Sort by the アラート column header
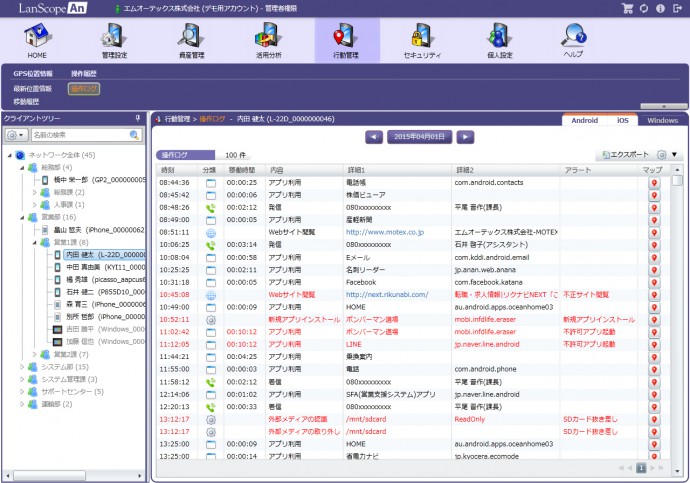The width and height of the screenshot is (690, 483). pyautogui.click(x=598, y=170)
